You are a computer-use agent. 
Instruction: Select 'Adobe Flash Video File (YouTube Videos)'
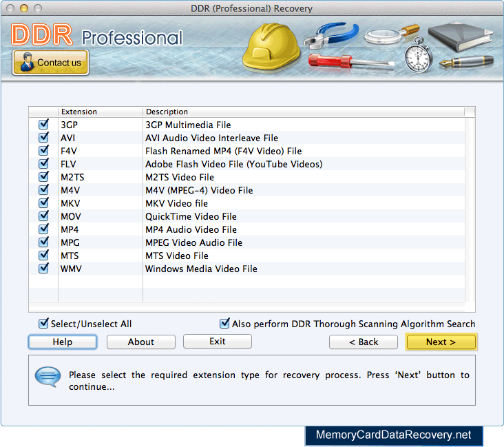pos(233,164)
